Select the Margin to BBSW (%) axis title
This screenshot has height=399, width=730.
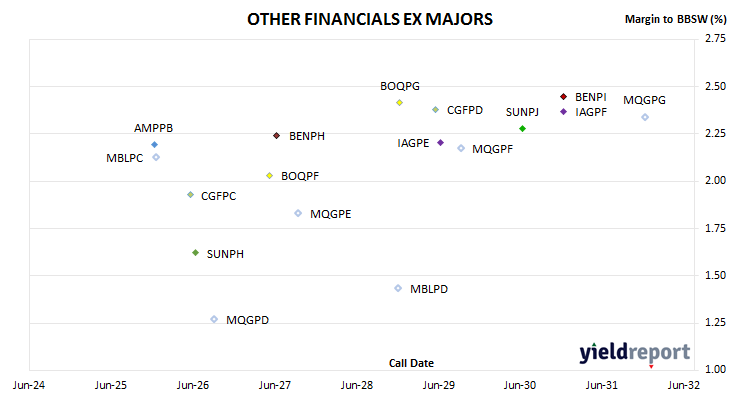point(676,19)
